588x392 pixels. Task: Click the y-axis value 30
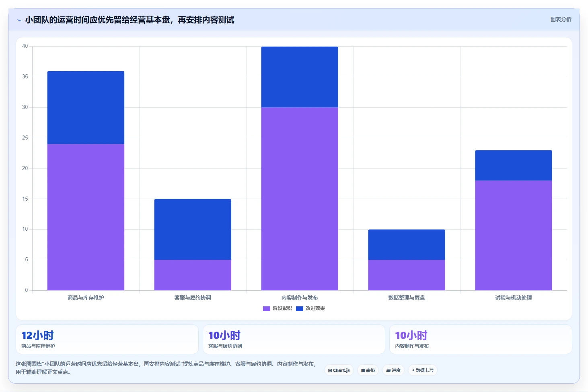coord(25,107)
